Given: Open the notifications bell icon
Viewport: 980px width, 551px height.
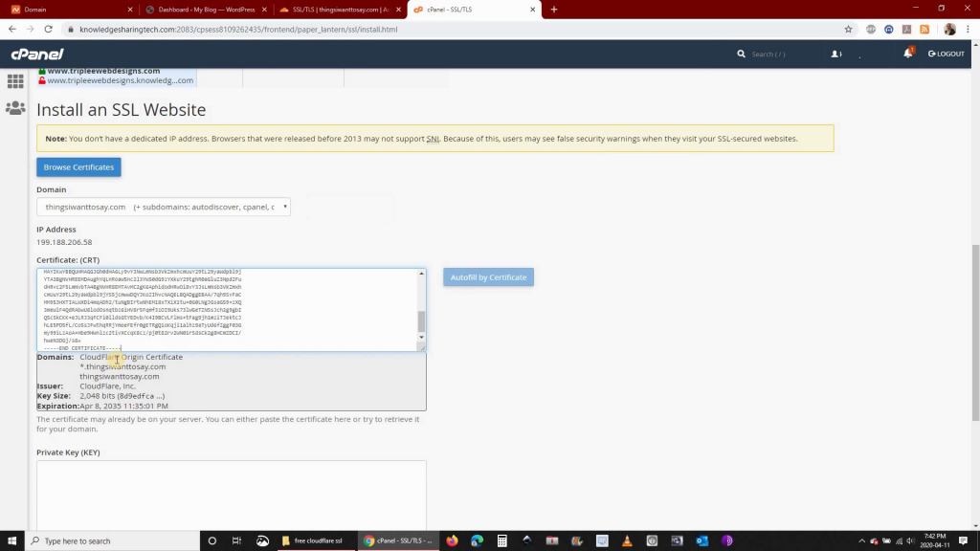Looking at the screenshot, I should pyautogui.click(x=908, y=54).
